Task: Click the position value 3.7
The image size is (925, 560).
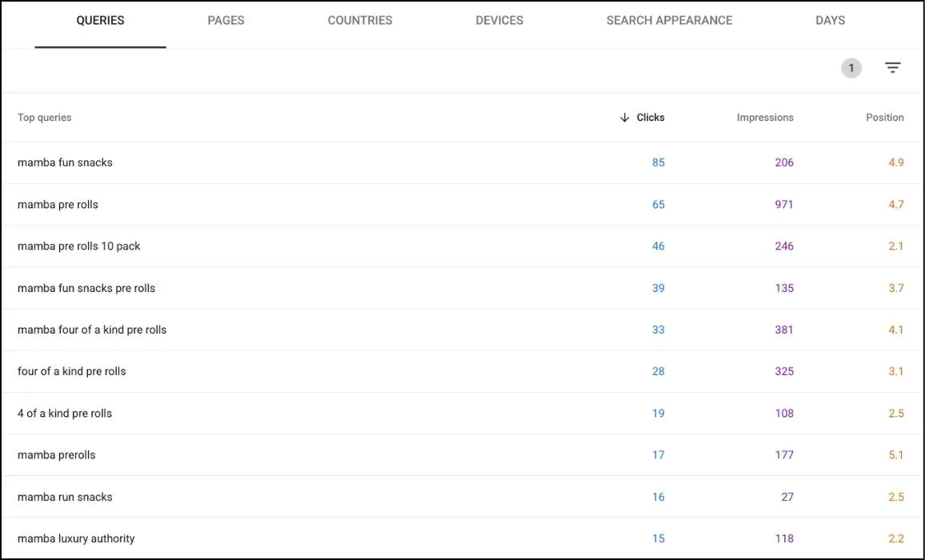Action: click(896, 288)
